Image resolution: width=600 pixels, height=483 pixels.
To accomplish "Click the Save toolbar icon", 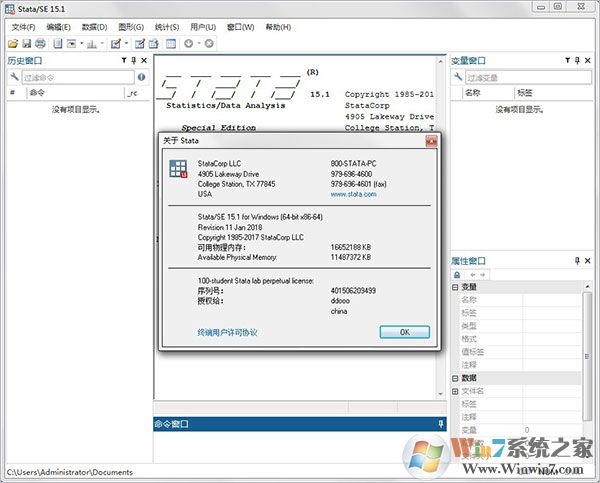I will 26,44.
